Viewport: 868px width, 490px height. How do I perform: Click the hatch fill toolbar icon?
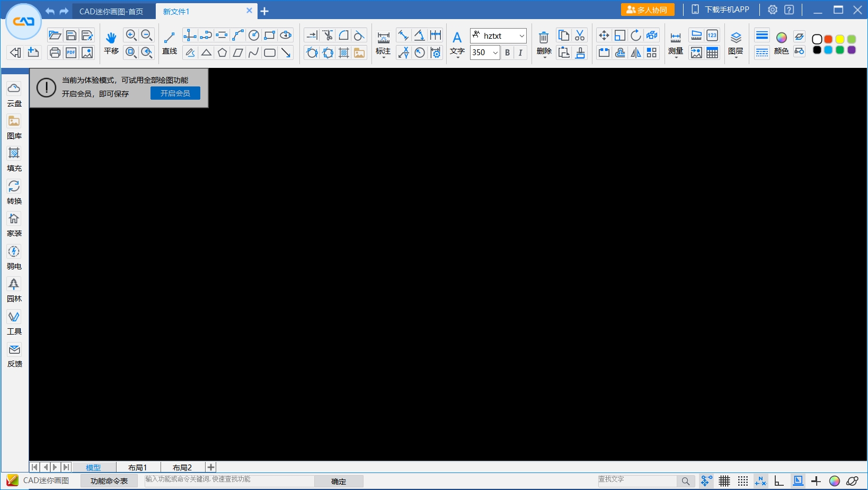tap(344, 52)
